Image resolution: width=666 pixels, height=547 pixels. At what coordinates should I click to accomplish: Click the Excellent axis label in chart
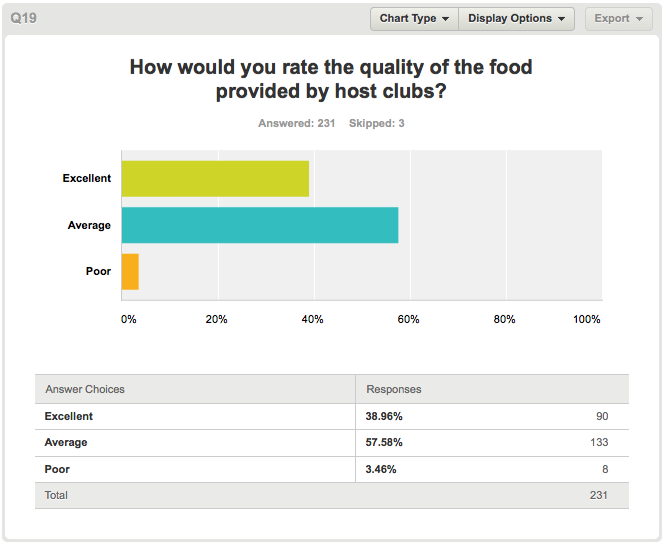(87, 178)
